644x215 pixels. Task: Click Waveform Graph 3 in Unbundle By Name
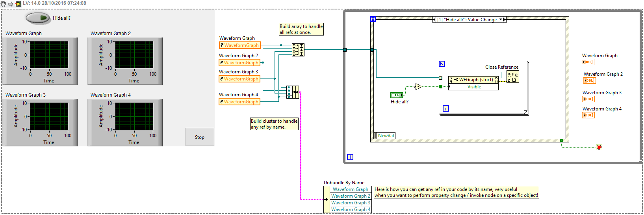click(351, 203)
